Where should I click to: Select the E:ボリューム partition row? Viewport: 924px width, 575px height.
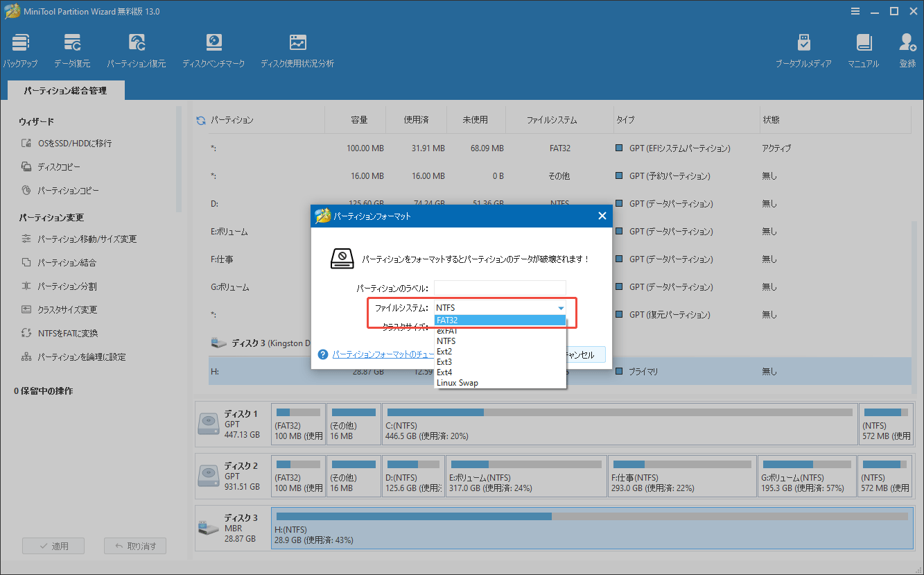click(x=560, y=232)
